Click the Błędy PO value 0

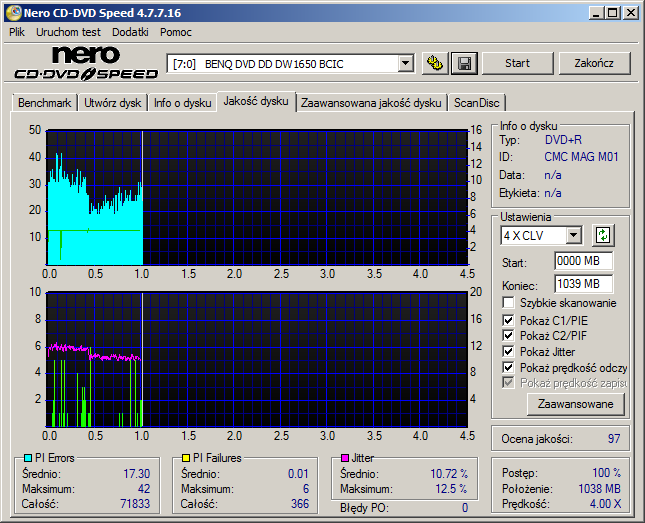coord(464,508)
